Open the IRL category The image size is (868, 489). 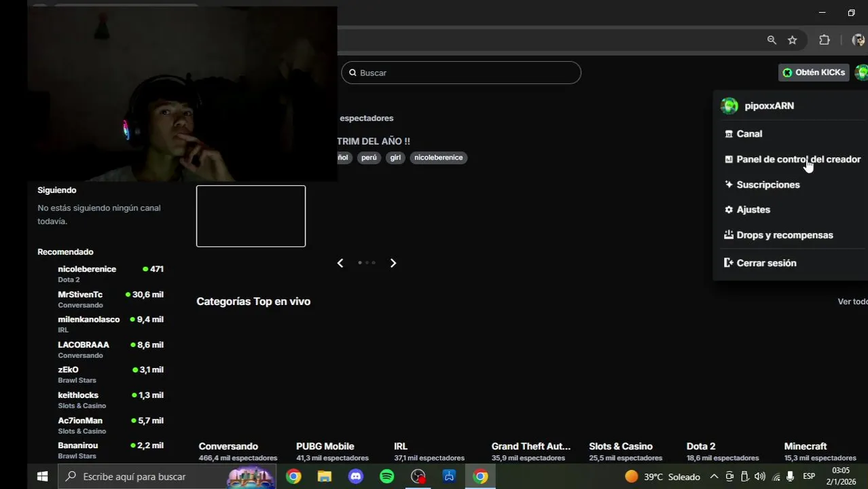pos(401,446)
